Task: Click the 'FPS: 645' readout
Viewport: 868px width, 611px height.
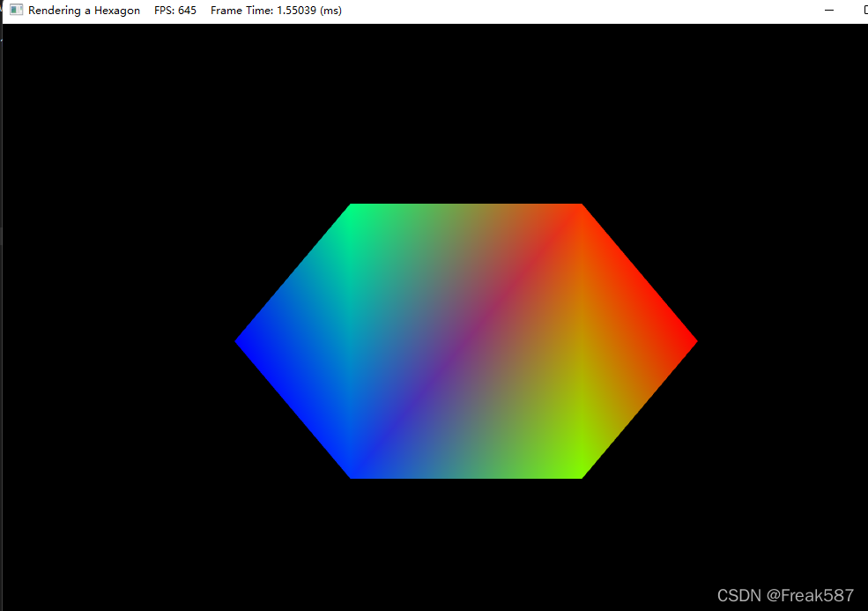Action: tap(175, 11)
